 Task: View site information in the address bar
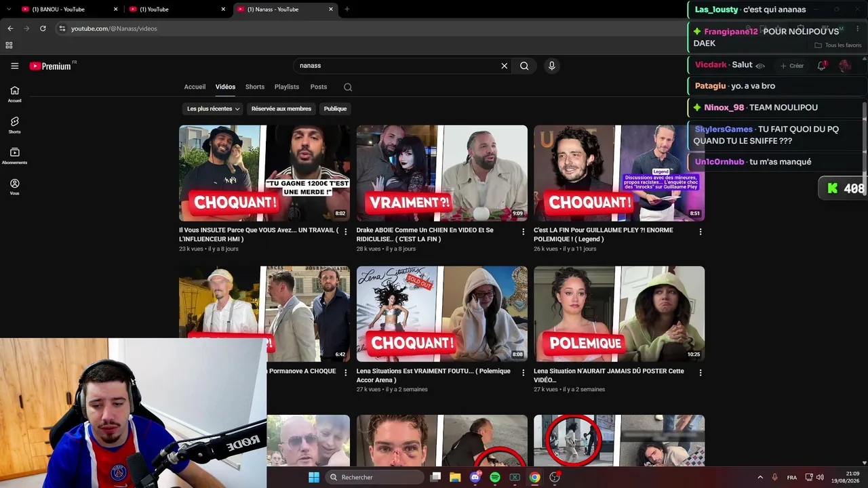click(62, 28)
